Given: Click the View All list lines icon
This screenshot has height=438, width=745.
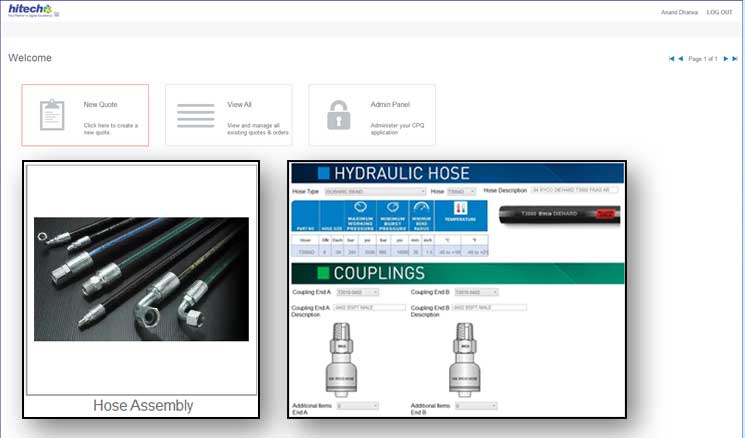Looking at the screenshot, I should pos(196,115).
